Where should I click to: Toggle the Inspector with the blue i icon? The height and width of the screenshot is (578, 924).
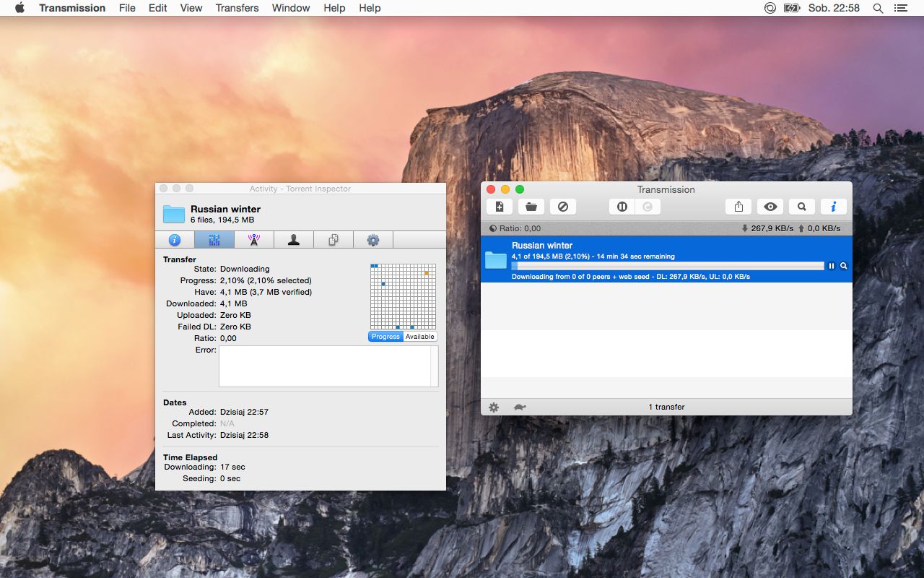[x=834, y=207]
